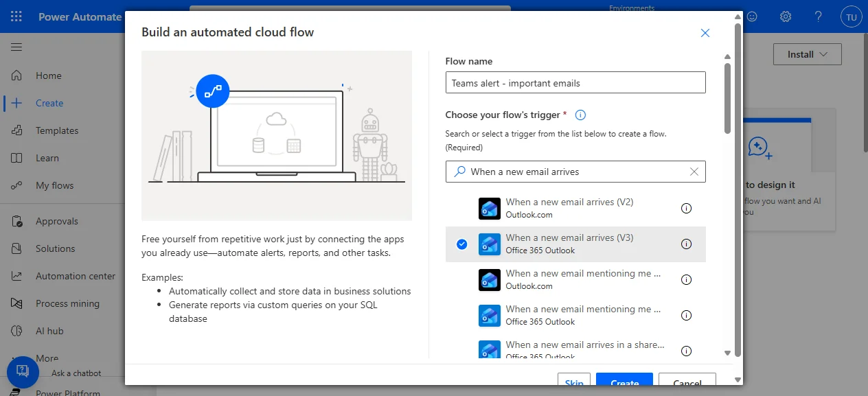Show info for Outlook.com email mentioning me trigger

(686, 279)
